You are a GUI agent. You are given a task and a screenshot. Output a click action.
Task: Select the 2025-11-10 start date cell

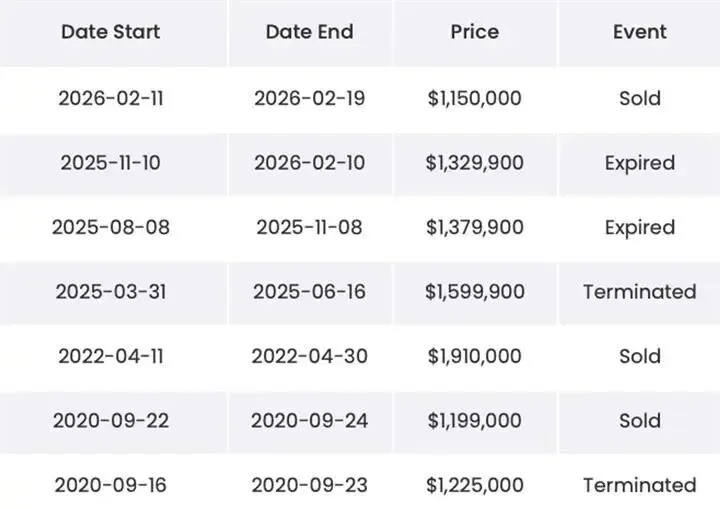[x=111, y=163]
